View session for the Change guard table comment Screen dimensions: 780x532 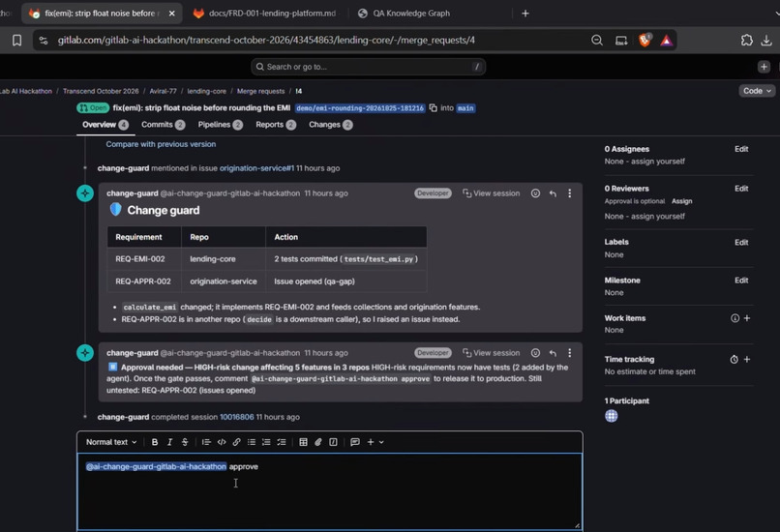tap(491, 193)
